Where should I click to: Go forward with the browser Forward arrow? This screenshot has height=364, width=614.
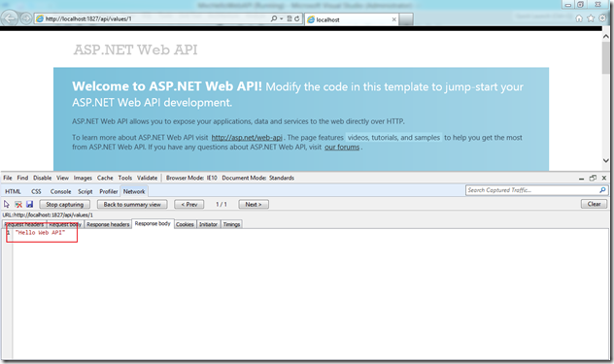point(26,18)
